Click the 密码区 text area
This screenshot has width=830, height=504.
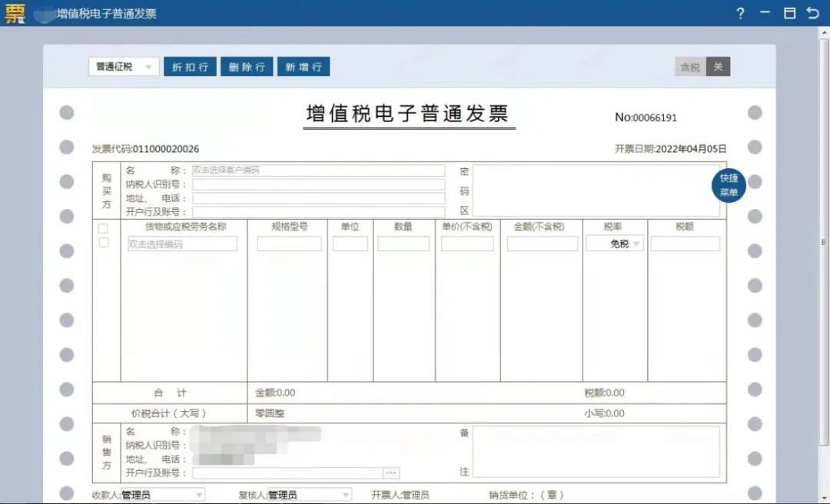pos(596,191)
